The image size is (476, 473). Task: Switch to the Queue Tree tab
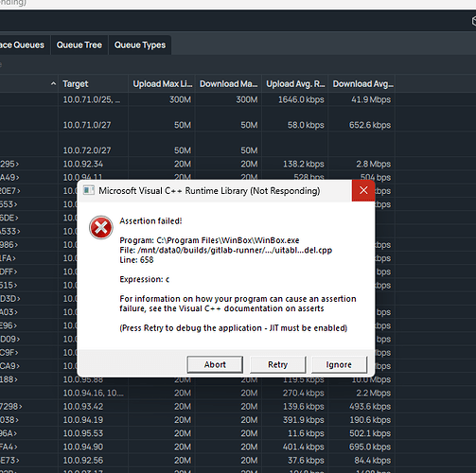(79, 45)
